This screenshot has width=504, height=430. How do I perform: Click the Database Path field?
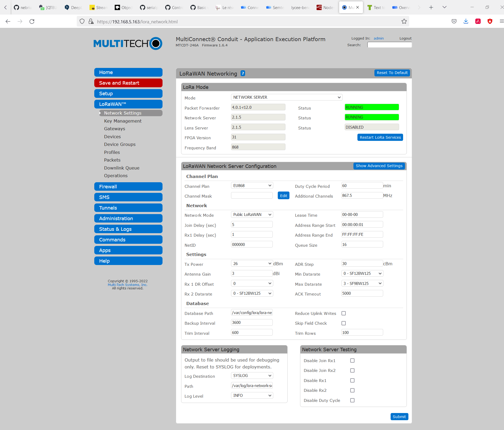[x=252, y=313]
